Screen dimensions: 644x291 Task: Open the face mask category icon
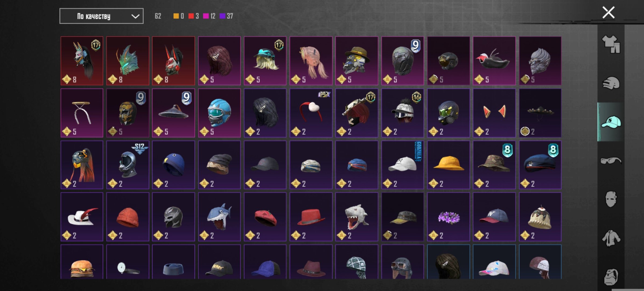coord(611,199)
